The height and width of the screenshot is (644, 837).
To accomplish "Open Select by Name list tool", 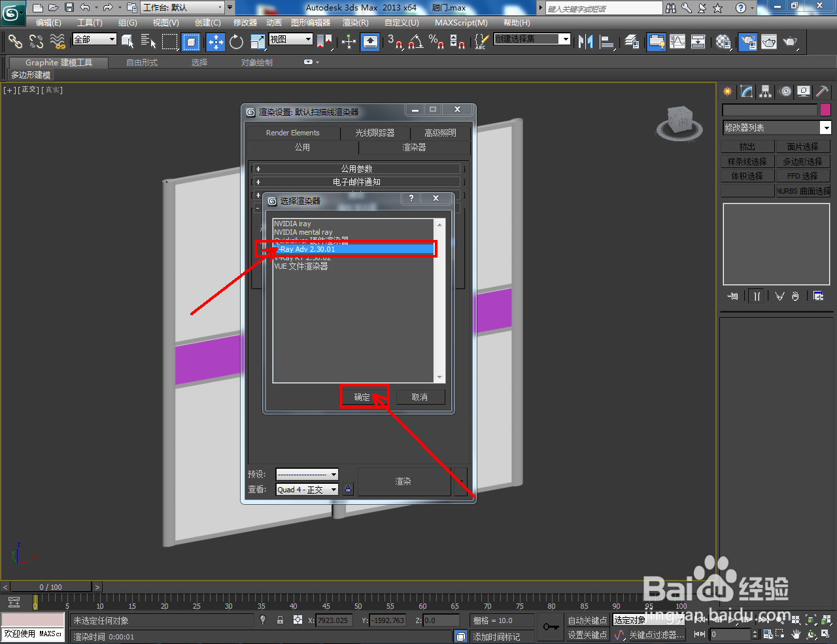I will point(148,42).
